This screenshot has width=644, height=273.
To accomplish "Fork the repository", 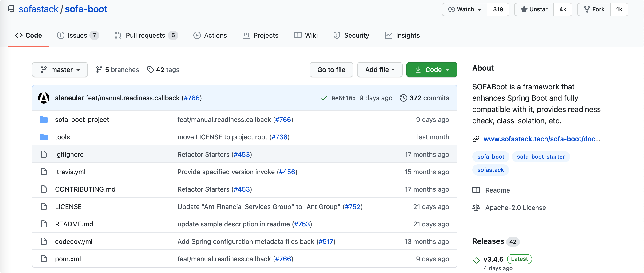I will [594, 9].
